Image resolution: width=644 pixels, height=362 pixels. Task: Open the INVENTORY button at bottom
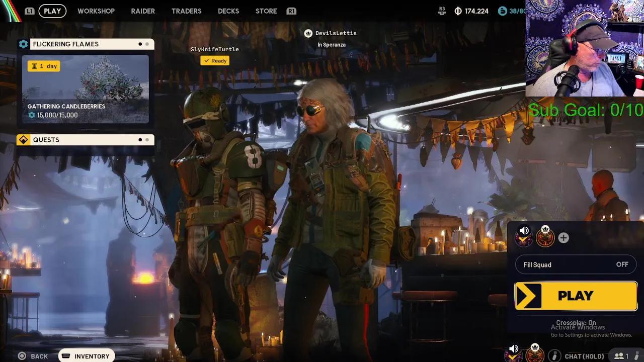[x=86, y=355]
